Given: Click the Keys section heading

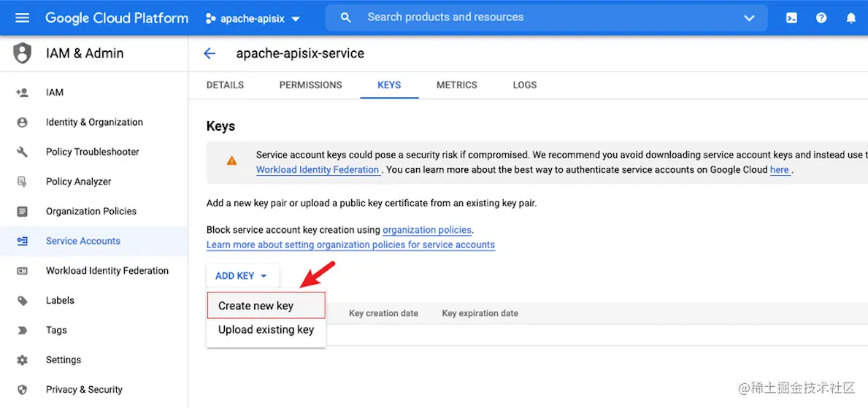Looking at the screenshot, I should (220, 126).
